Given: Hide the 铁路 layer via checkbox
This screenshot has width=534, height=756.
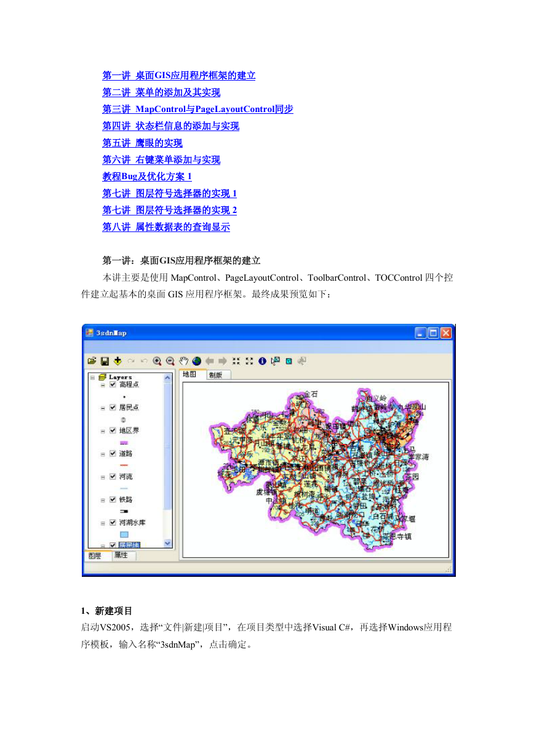Looking at the screenshot, I should pos(113,499).
